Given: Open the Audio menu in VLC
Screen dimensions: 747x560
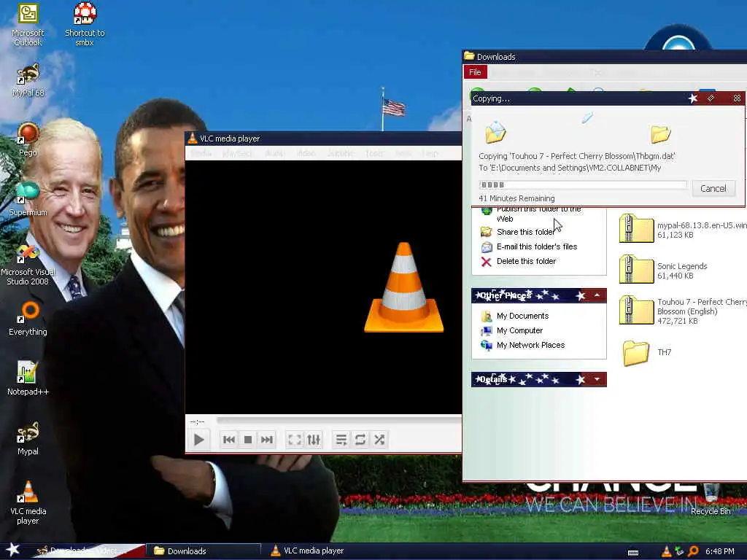Looking at the screenshot, I should pyautogui.click(x=275, y=153).
